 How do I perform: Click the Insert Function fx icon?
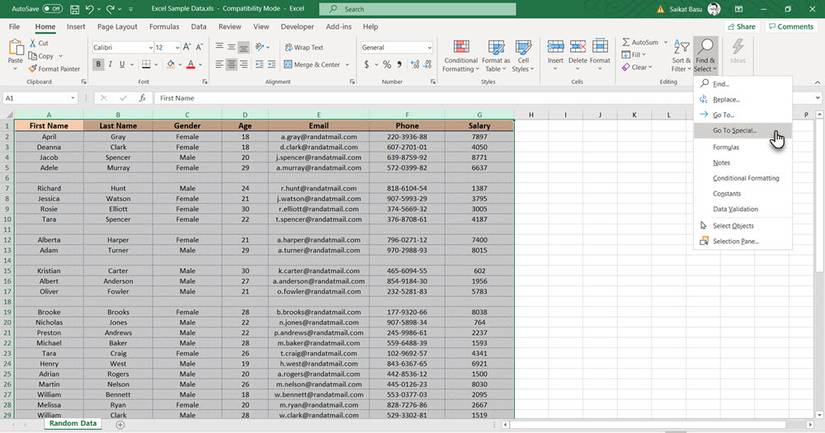142,98
